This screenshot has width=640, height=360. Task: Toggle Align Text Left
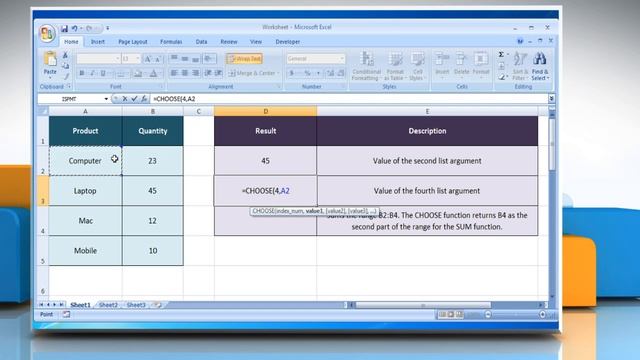(174, 73)
